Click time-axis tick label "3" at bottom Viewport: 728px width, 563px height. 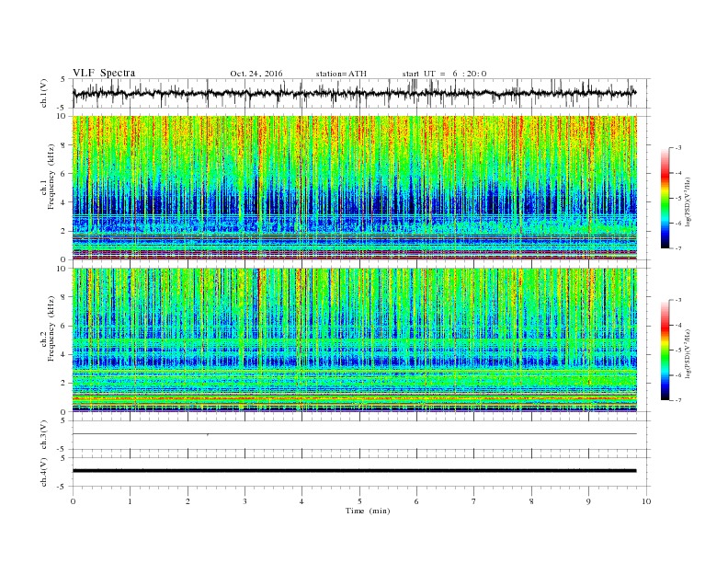[245, 501]
